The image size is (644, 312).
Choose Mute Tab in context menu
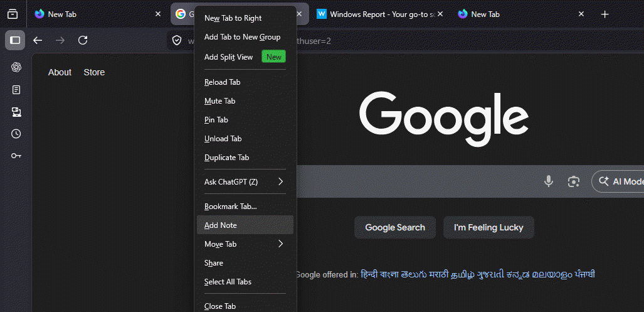(220, 101)
